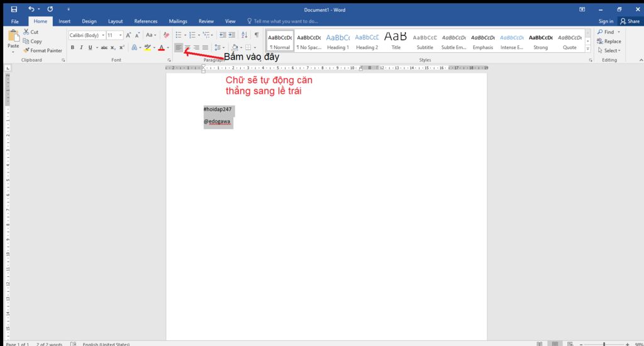Open the Clipboard pane launcher
This screenshot has width=644, height=346.
click(x=64, y=60)
